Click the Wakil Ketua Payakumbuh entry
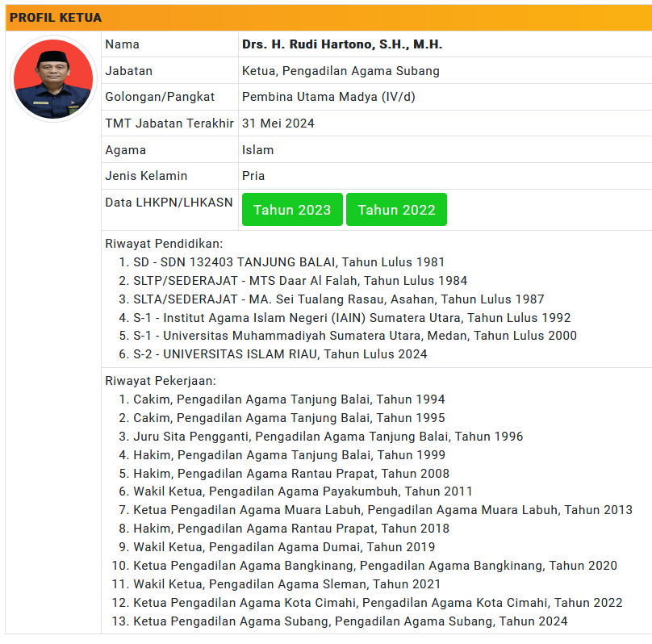Image resolution: width=652 pixels, height=644 pixels. point(303,491)
